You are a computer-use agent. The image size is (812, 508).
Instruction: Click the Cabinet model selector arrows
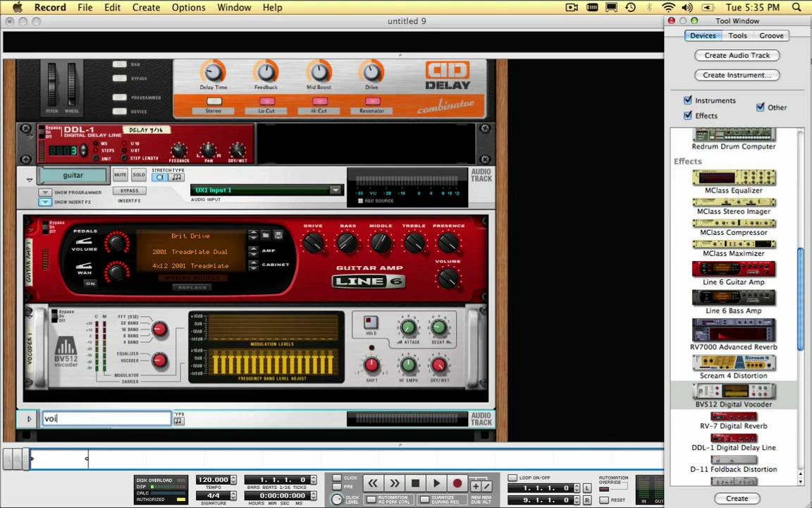point(253,265)
